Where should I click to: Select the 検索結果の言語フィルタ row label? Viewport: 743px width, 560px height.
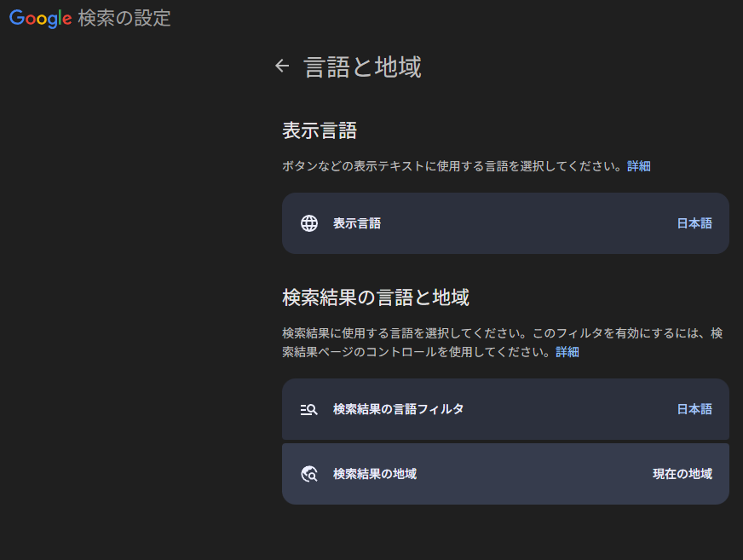click(399, 409)
